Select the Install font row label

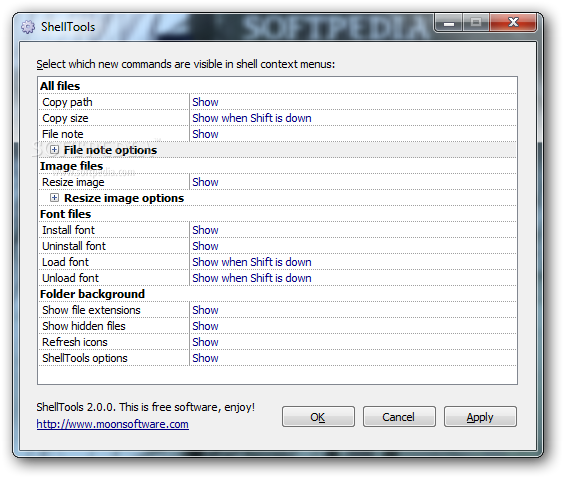coord(68,230)
